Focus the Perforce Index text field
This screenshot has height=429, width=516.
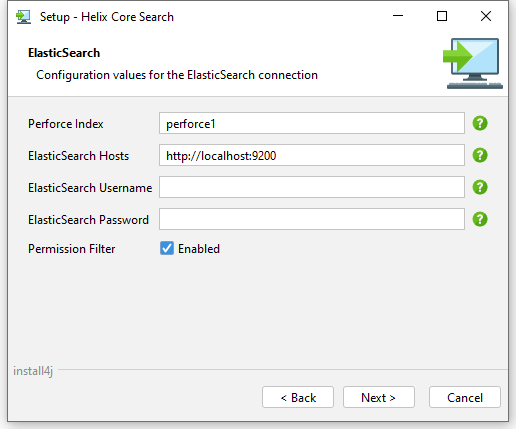pyautogui.click(x=312, y=123)
